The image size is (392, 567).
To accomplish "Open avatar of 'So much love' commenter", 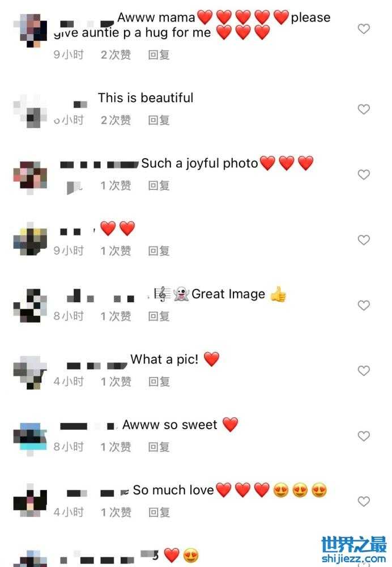I will click(x=31, y=501).
